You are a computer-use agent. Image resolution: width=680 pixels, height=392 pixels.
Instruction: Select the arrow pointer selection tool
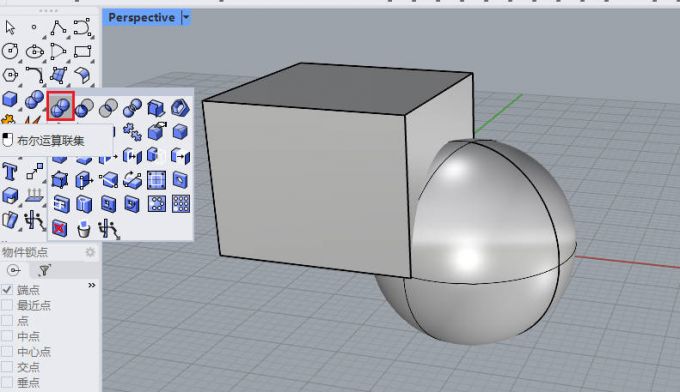[x=10, y=28]
